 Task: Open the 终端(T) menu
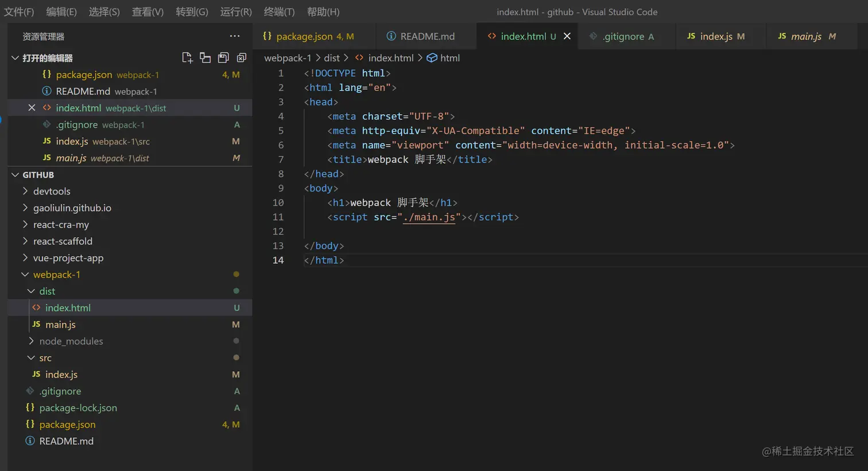(x=279, y=11)
